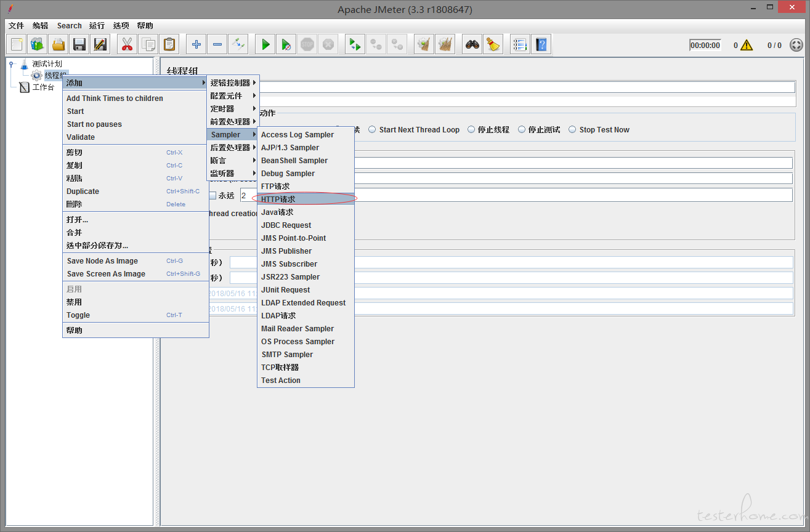
Task: Select the 工作台 tree node
Action: (x=43, y=87)
